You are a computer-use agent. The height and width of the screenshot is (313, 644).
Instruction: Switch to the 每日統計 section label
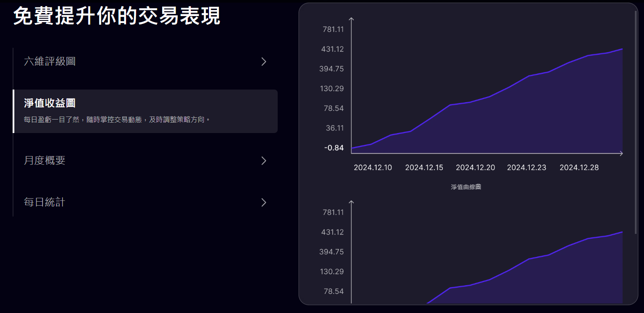(45, 202)
